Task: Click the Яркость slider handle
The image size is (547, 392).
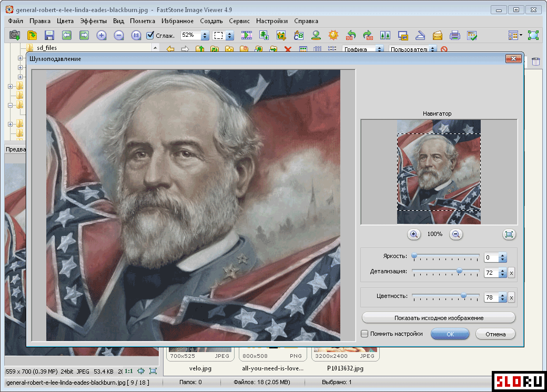Action: click(x=414, y=256)
